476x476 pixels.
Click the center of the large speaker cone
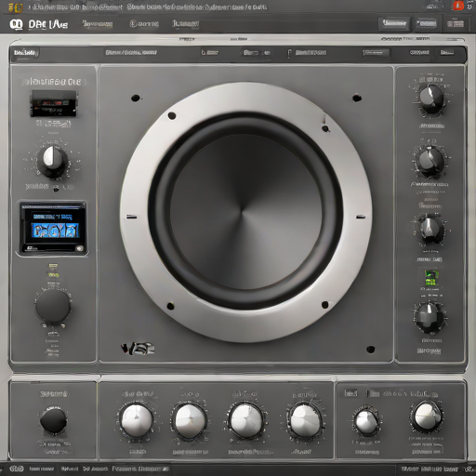(245, 212)
